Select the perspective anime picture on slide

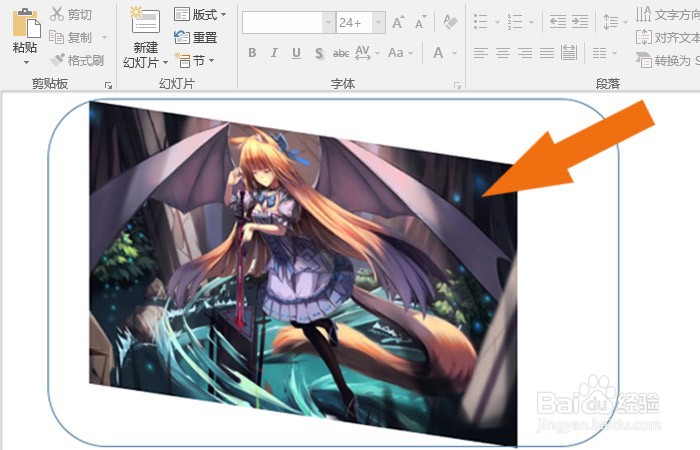click(304, 272)
